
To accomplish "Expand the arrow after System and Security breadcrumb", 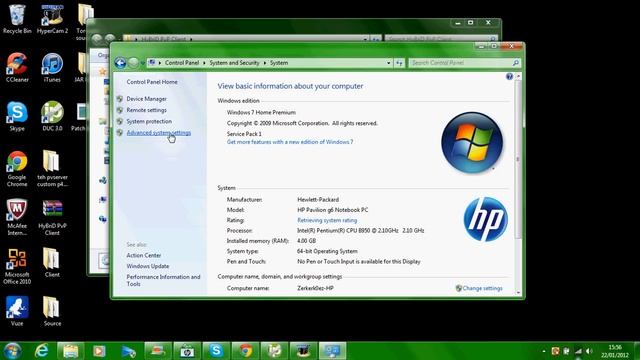I will point(264,63).
